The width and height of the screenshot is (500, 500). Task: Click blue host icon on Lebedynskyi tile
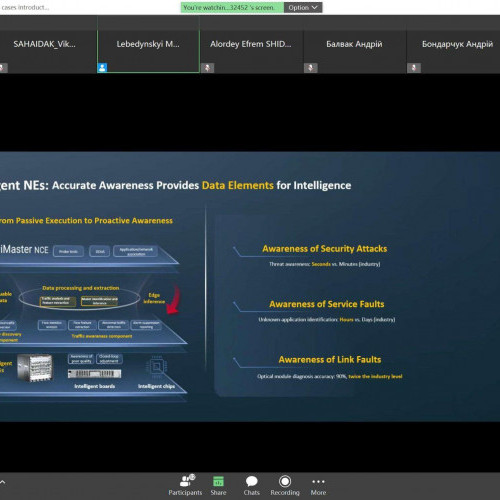click(102, 68)
